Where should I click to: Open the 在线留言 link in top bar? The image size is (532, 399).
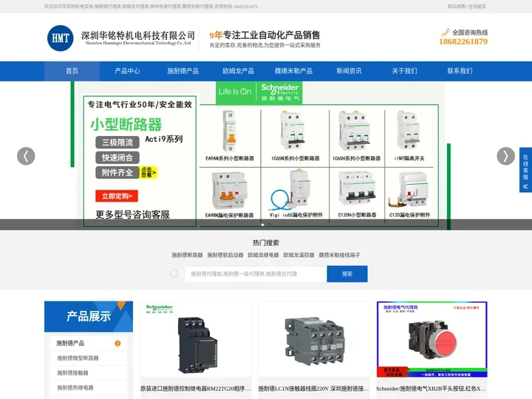click(x=477, y=6)
